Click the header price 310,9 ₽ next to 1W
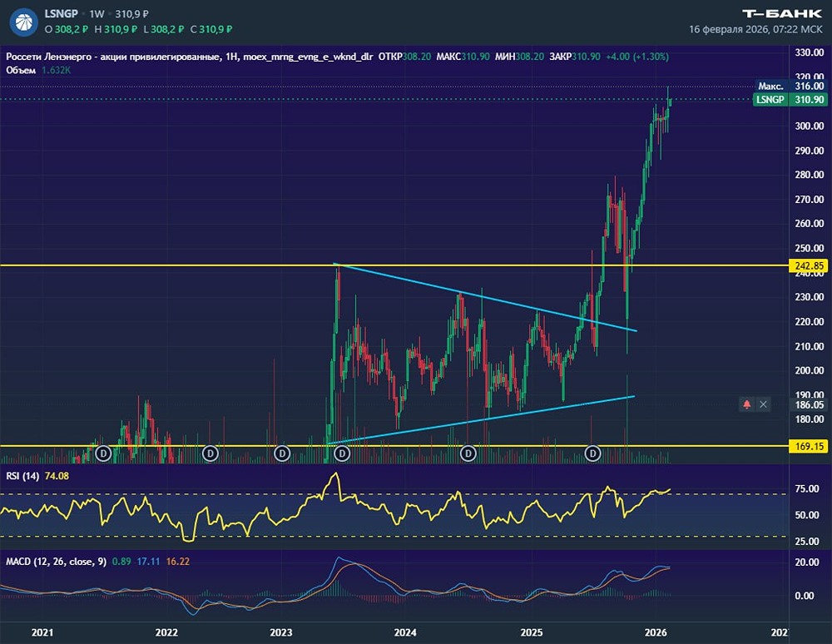832x644 pixels. [131, 14]
